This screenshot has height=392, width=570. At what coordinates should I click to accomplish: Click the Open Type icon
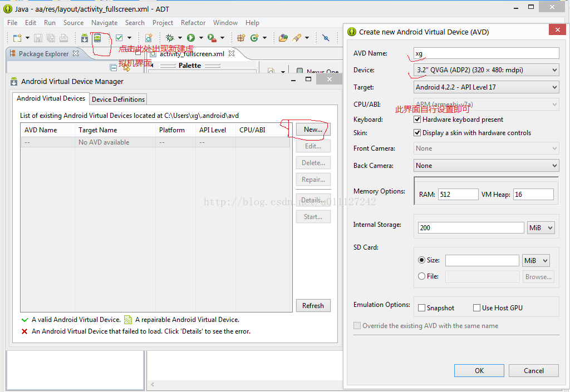(x=283, y=38)
